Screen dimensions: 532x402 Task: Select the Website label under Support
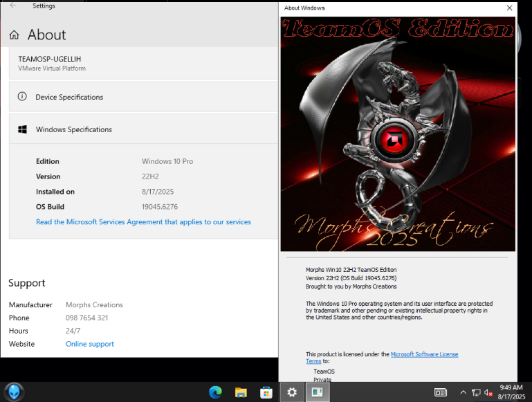tap(21, 344)
